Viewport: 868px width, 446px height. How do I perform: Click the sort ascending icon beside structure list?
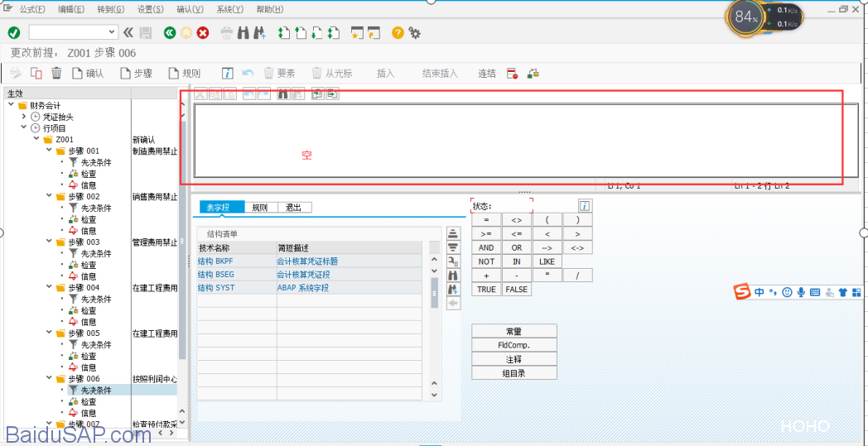[x=453, y=233]
